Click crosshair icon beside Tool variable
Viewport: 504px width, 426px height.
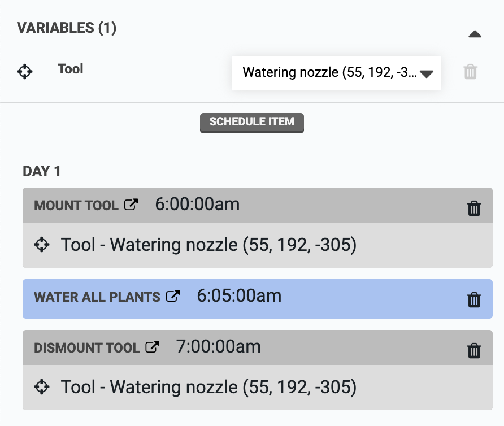pos(25,71)
